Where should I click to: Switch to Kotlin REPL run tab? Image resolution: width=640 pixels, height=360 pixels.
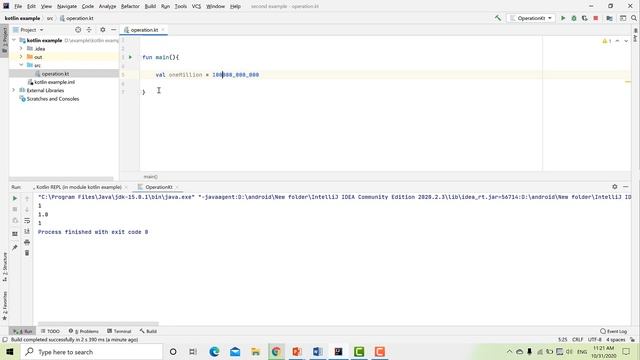78,187
